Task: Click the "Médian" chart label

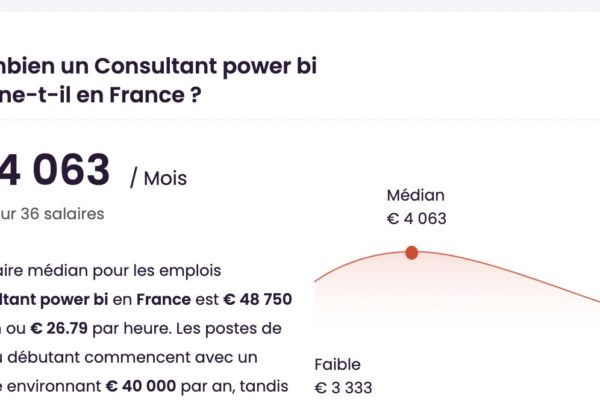Action: point(416,195)
